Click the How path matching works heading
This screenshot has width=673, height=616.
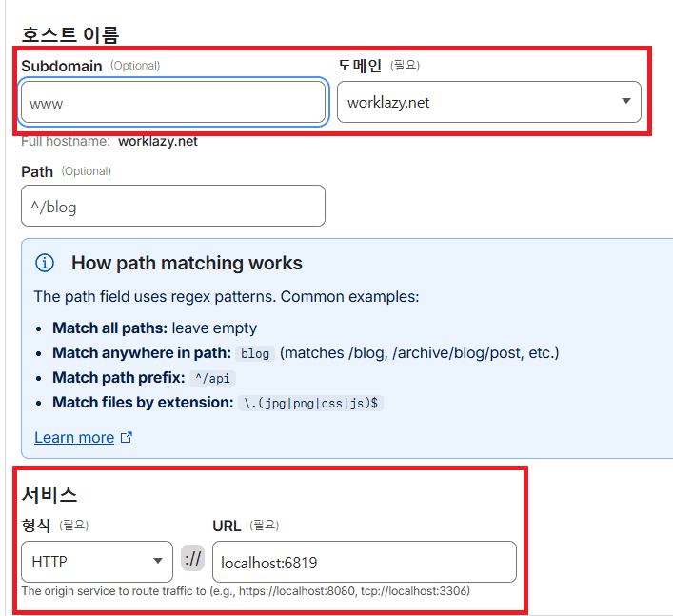(187, 263)
